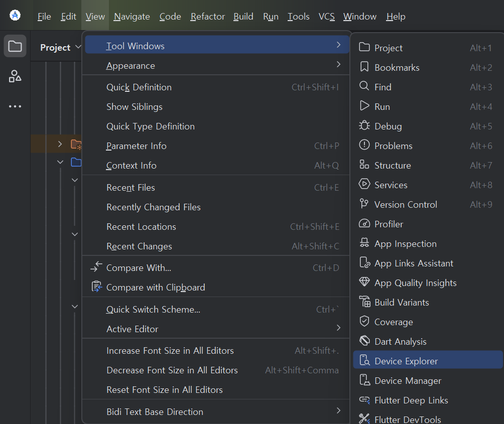This screenshot has height=424, width=504.
Task: Click the Android Studio logo icon
Action: [15, 15]
